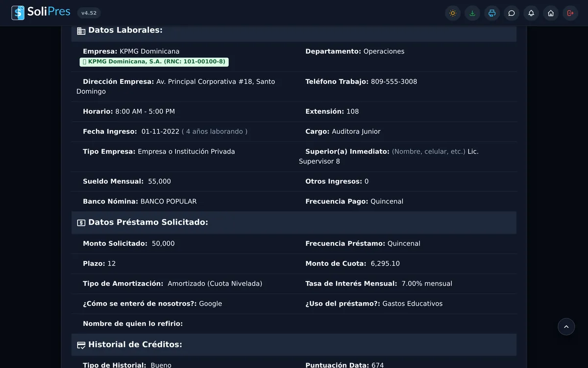The image size is (588, 368).
Task: Click the '4 años laborando' note
Action: click(215, 132)
